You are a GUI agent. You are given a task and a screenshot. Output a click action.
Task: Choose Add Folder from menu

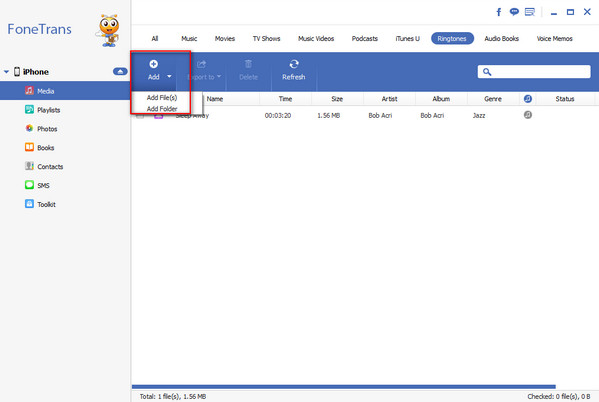tap(162, 109)
